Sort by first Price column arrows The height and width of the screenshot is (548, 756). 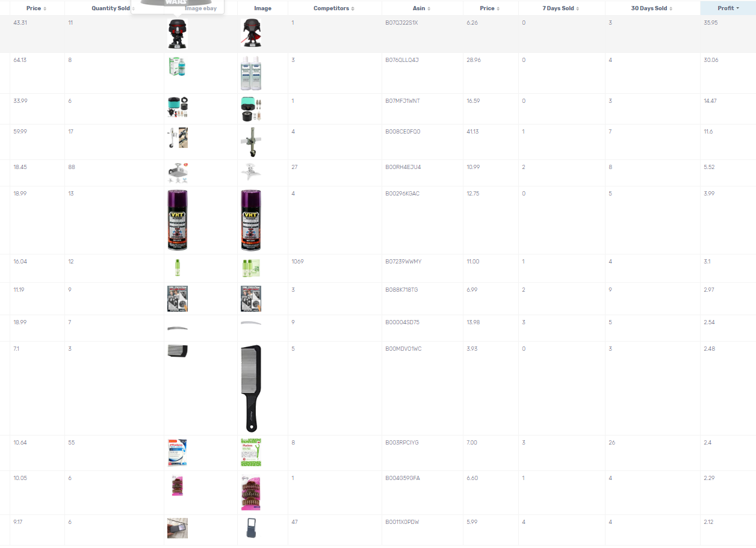45,8
